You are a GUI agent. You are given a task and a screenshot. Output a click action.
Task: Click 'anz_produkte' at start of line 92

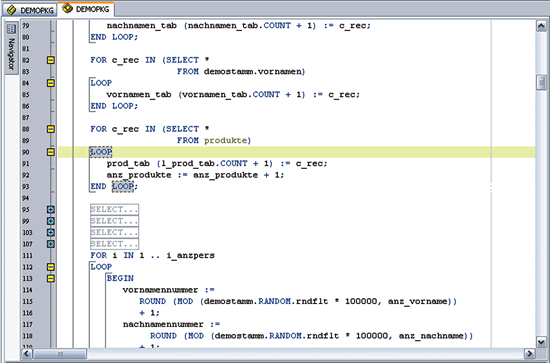click(139, 175)
